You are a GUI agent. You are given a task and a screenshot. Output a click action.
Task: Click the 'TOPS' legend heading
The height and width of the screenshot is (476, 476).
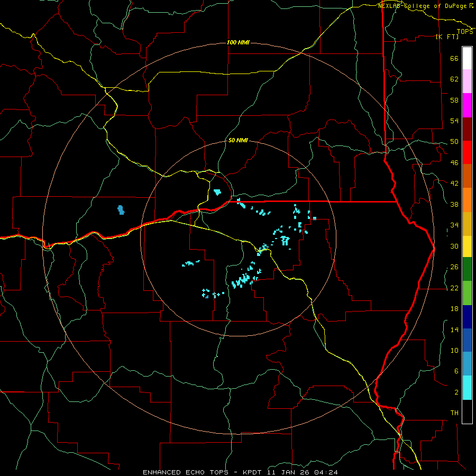[x=465, y=32]
